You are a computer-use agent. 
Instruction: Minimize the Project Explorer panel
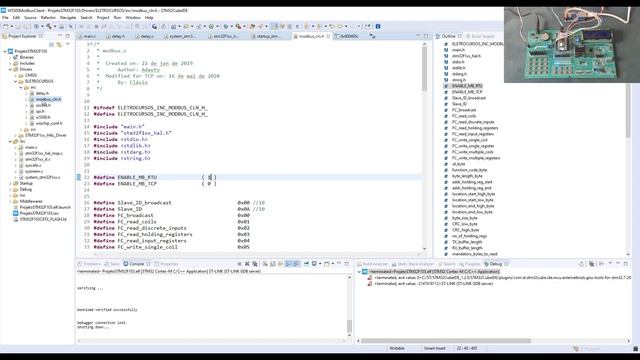click(60, 36)
